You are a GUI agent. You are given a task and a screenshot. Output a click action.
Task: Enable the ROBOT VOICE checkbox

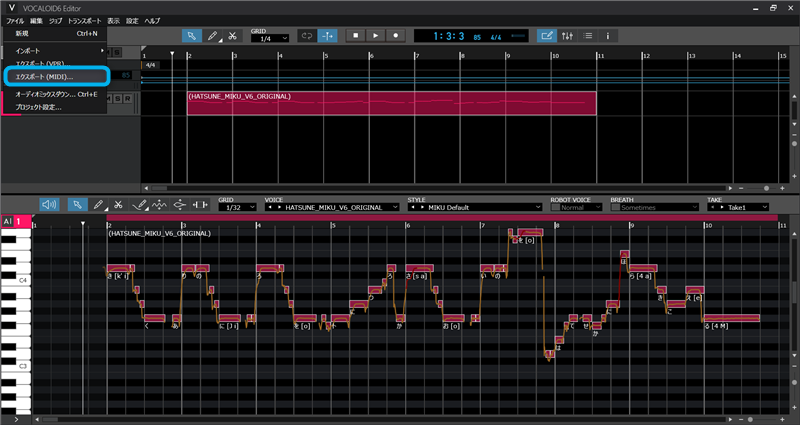pyautogui.click(x=555, y=207)
